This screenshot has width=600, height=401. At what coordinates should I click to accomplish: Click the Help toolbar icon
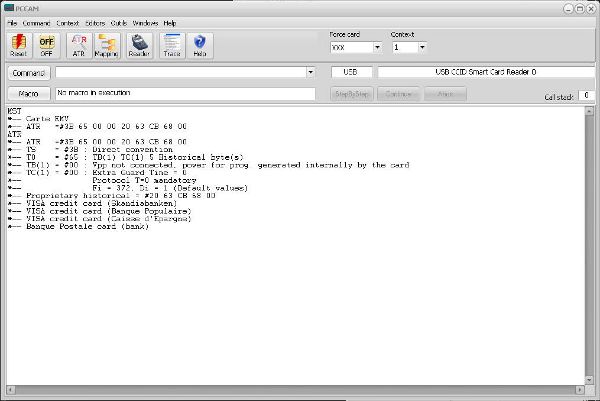(x=200, y=46)
